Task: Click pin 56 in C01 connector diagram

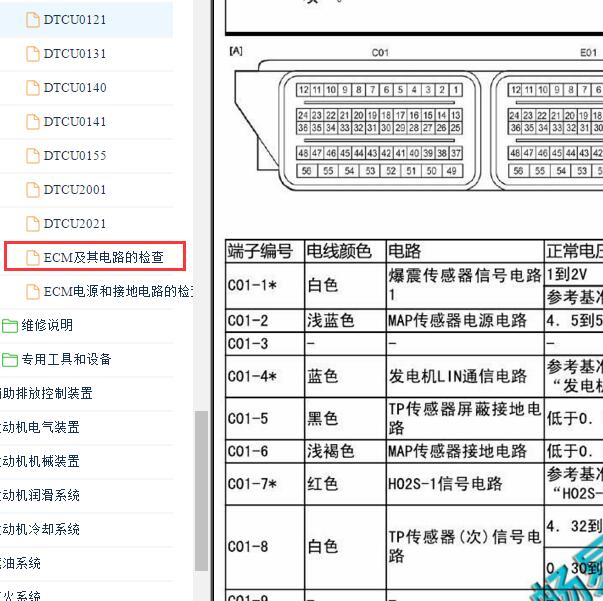Action: click(306, 171)
